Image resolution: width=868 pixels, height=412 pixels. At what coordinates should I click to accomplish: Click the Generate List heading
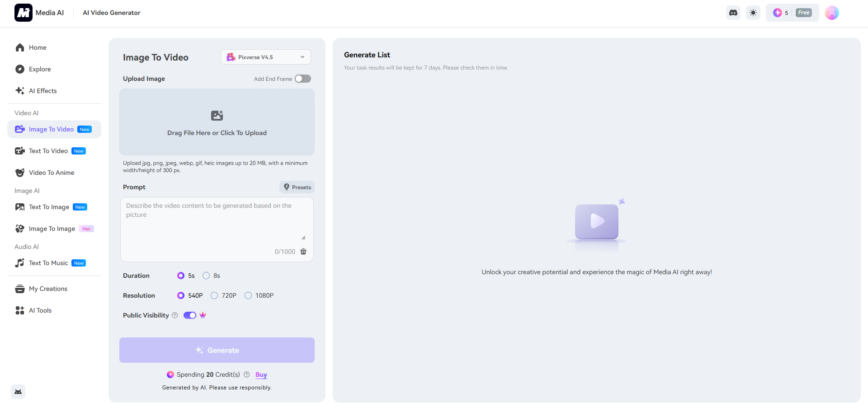pyautogui.click(x=367, y=55)
